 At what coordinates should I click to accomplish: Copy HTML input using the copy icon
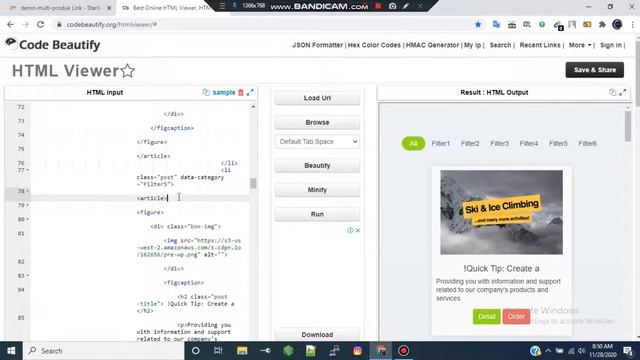(x=206, y=92)
